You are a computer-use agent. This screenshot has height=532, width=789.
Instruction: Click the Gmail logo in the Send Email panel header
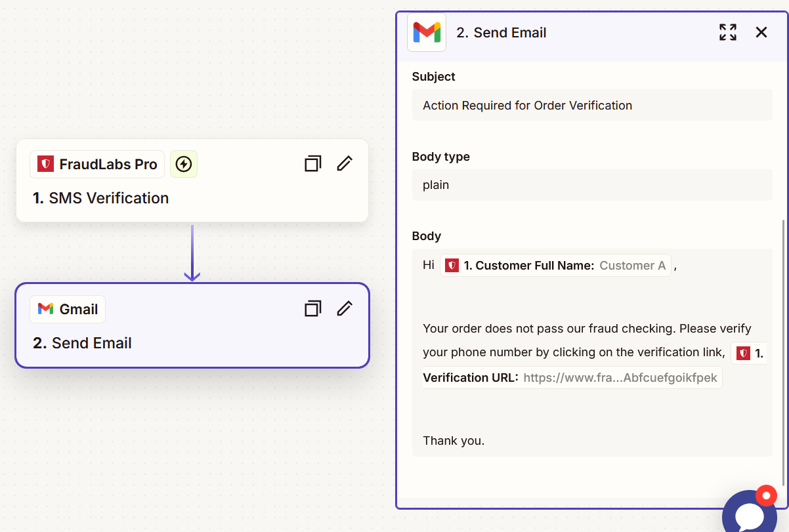coord(426,31)
